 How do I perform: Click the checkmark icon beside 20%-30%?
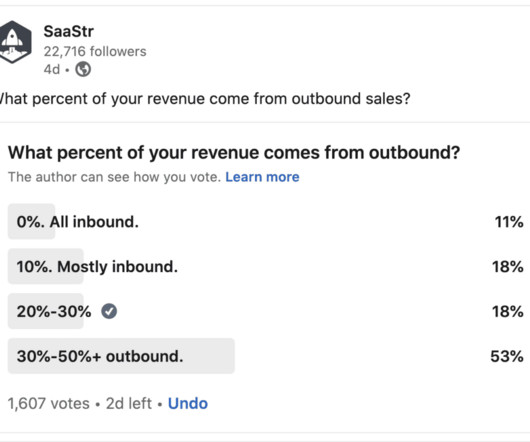109,311
